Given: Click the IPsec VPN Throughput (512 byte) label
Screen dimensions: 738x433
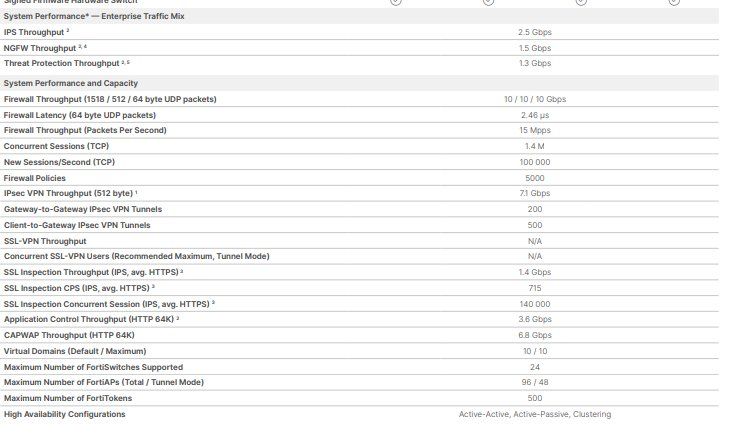Looking at the screenshot, I should [x=69, y=193].
